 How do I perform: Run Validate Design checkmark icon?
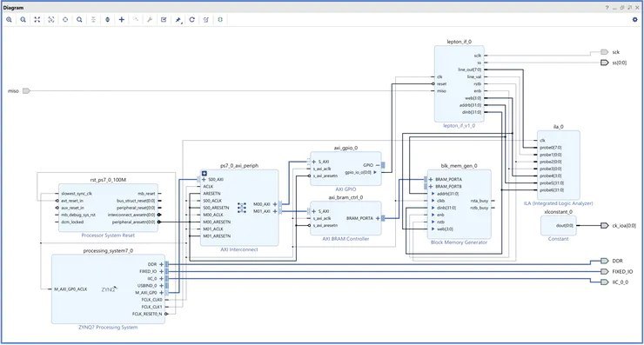click(x=164, y=20)
